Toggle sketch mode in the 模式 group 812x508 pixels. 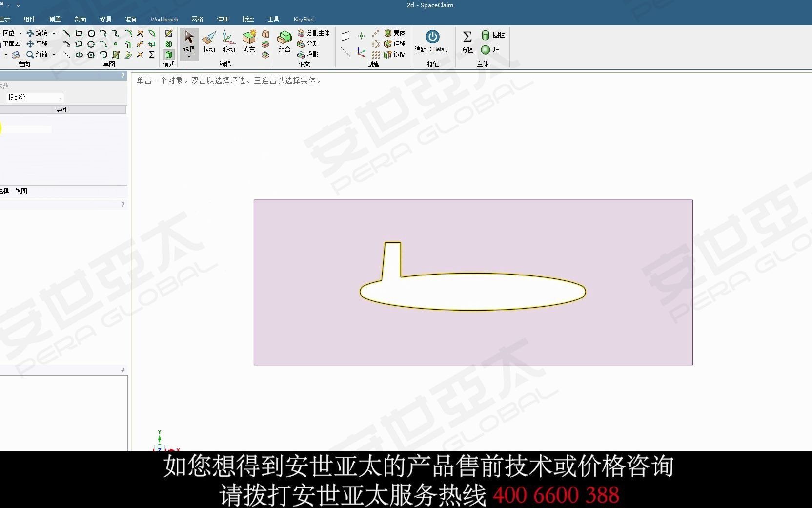point(168,34)
